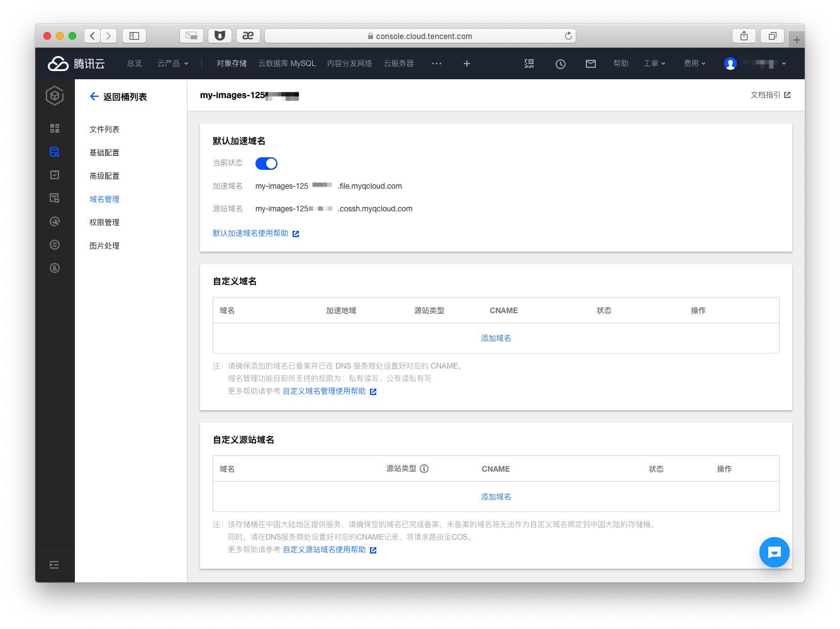Toggle the default acceleration domain switch
This screenshot has height=629, width=840.
[266, 164]
